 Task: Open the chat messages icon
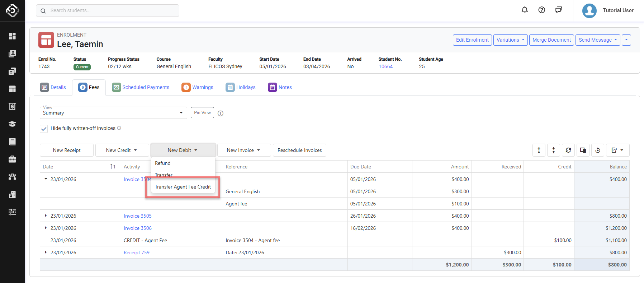point(559,10)
